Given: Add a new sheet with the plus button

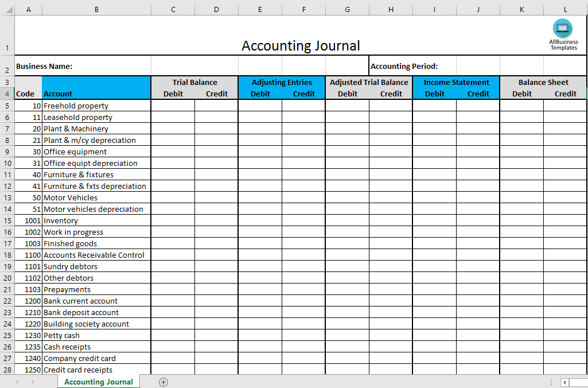Looking at the screenshot, I should 163,382.
